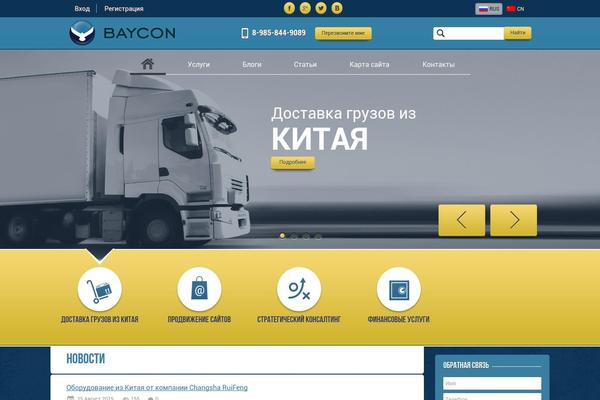The image size is (600, 400).
Task: Open the Facebook social icon
Action: tap(289, 8)
